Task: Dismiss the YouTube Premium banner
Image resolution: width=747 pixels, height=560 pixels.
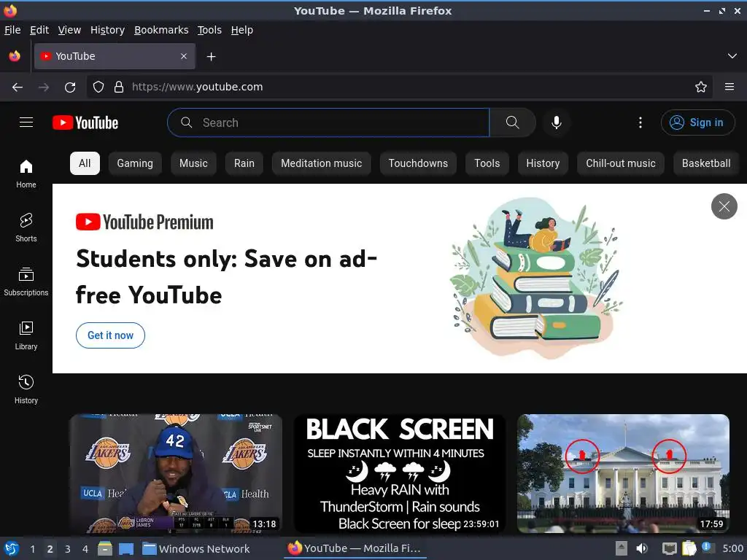Action: click(x=724, y=206)
